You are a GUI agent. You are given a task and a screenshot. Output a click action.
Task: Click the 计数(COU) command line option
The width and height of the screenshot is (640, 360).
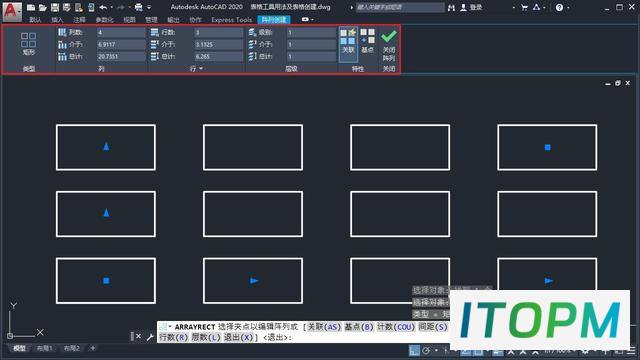(x=396, y=327)
